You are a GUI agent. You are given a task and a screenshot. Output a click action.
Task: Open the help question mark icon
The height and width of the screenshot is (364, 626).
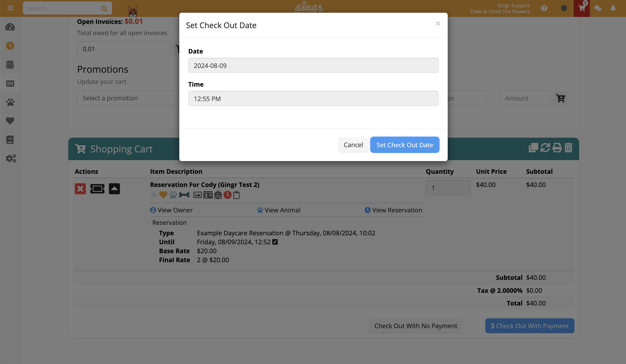(544, 8)
